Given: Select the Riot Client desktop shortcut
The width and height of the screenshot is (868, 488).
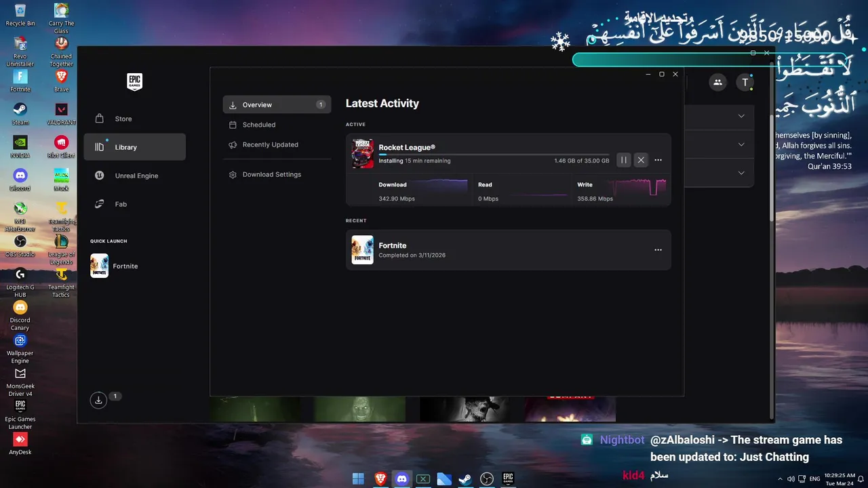Looking at the screenshot, I should pos(61,147).
